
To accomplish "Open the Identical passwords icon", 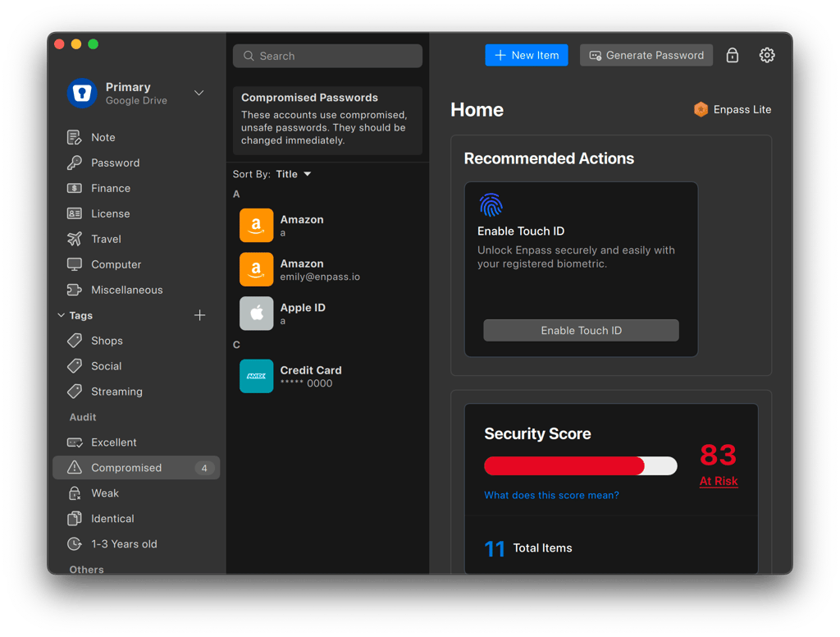I will (75, 519).
